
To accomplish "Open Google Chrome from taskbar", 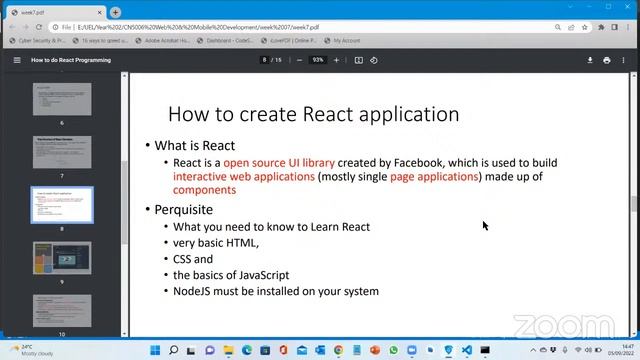I will pyautogui.click(x=338, y=350).
